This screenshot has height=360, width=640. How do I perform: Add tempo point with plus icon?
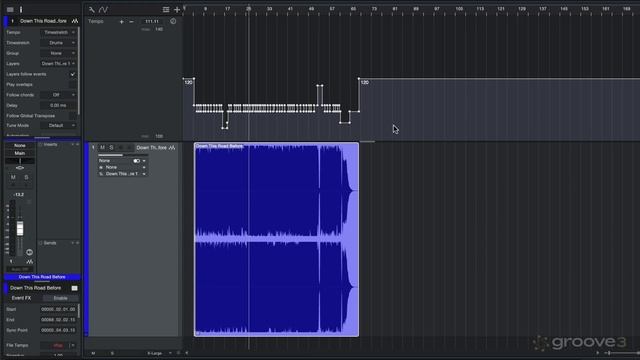click(x=121, y=21)
